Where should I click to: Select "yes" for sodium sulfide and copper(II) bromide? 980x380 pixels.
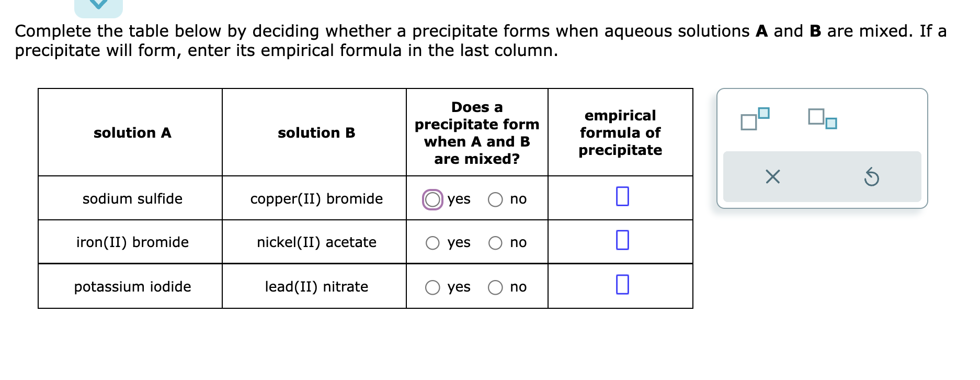(x=432, y=199)
